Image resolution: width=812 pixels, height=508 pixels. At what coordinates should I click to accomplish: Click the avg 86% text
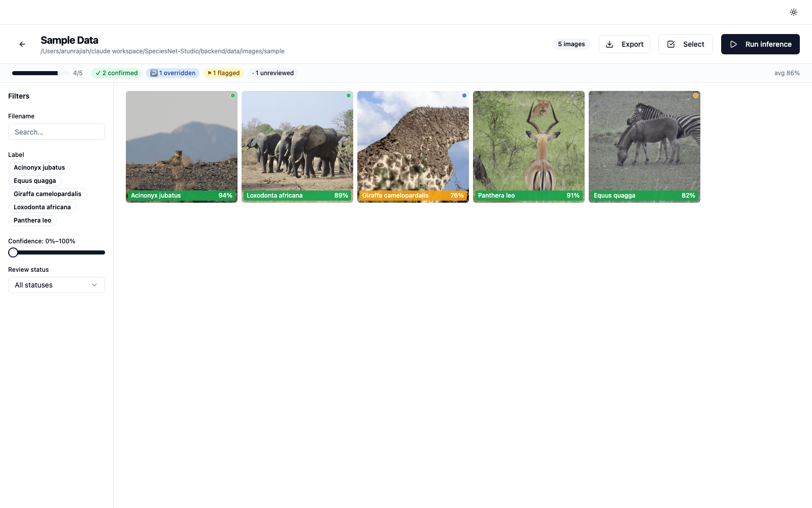tap(787, 73)
